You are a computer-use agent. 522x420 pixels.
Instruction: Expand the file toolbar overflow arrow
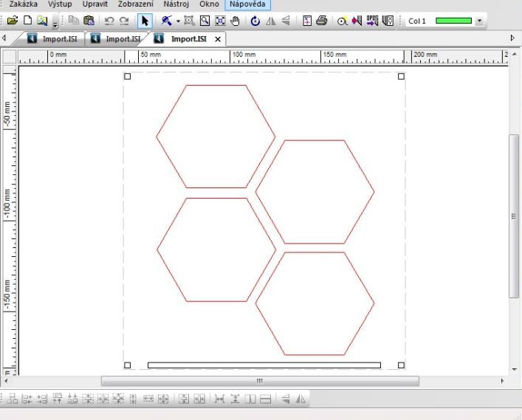tap(55, 24)
